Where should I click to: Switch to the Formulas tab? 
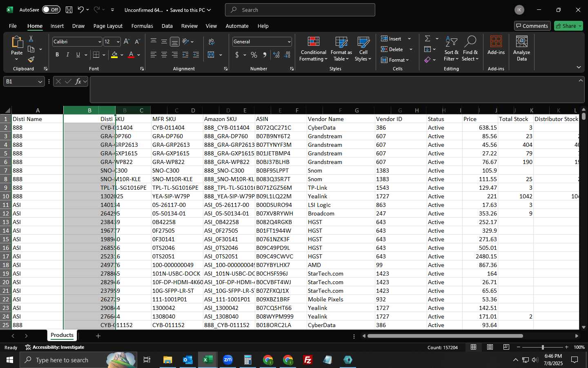click(x=142, y=26)
